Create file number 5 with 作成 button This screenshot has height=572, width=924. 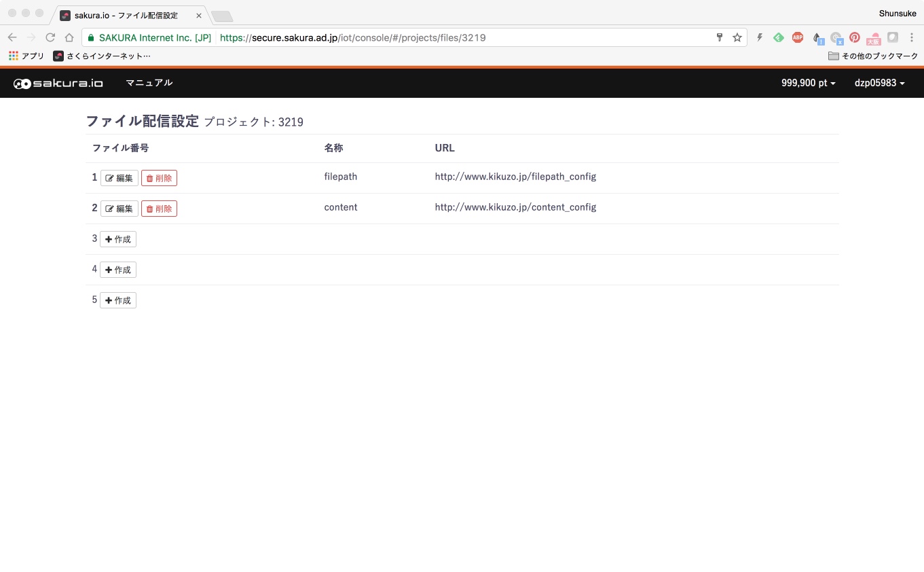(118, 300)
